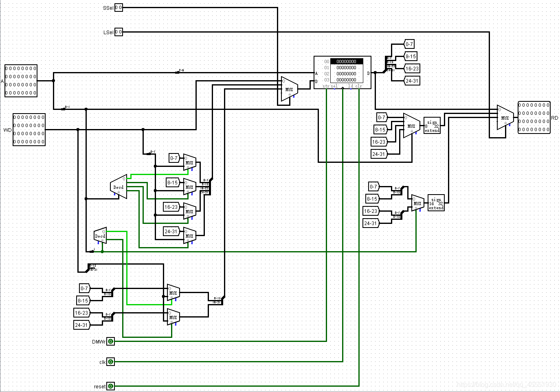Click RAM row at address 01

point(346,68)
